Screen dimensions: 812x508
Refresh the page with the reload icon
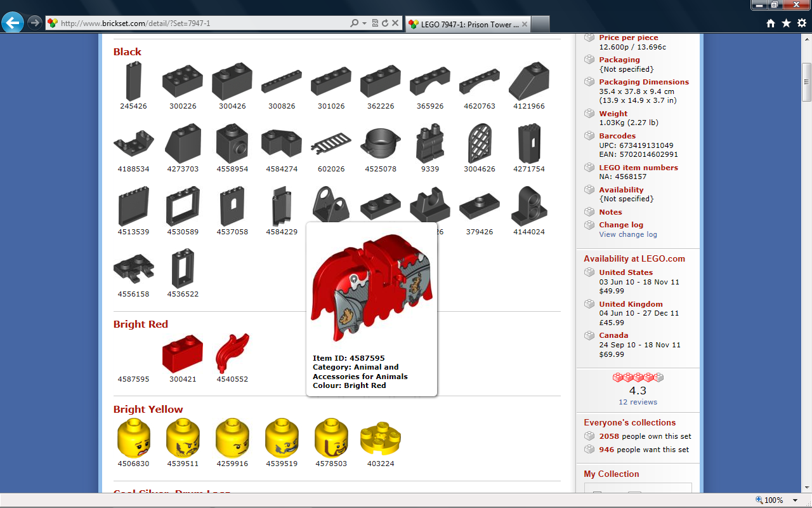pyautogui.click(x=384, y=23)
